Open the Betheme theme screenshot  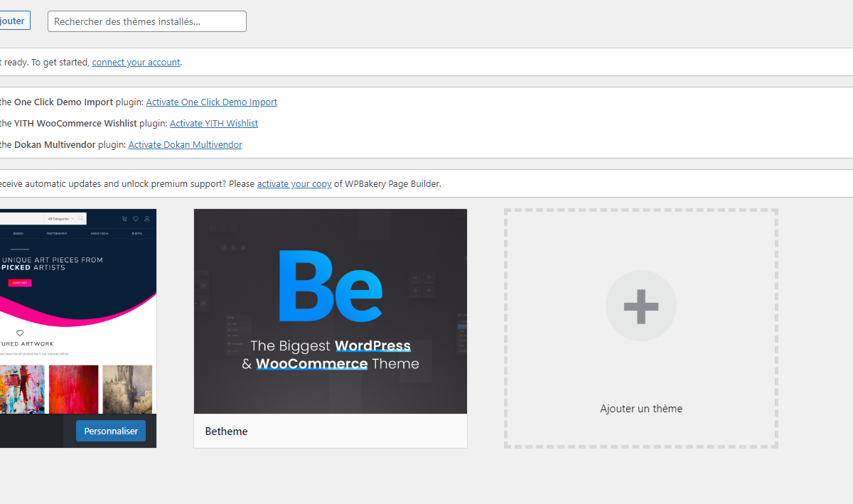pos(331,311)
